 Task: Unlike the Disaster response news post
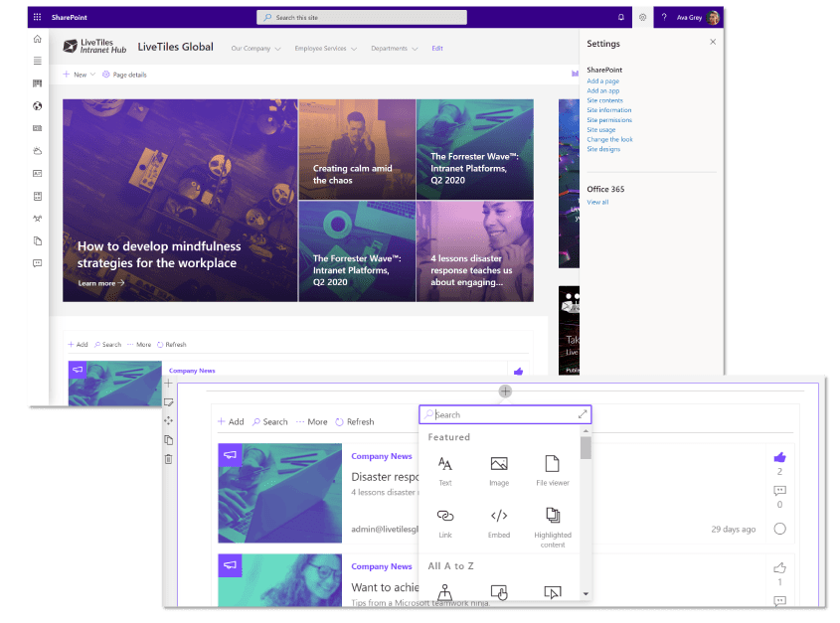point(780,457)
